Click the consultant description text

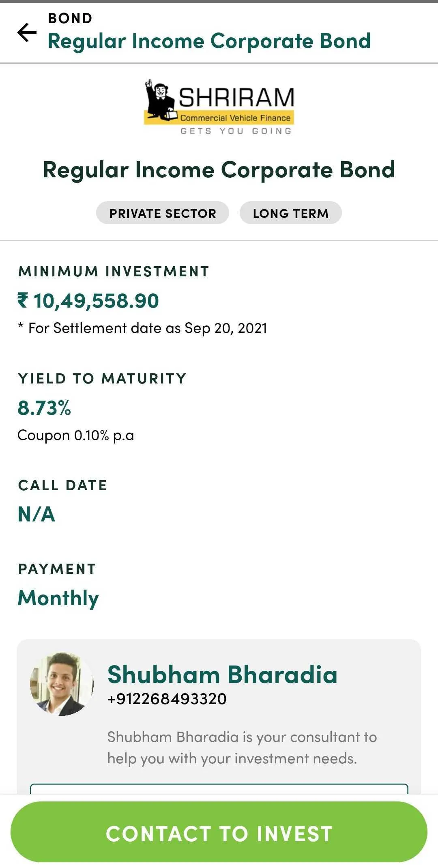242,747
